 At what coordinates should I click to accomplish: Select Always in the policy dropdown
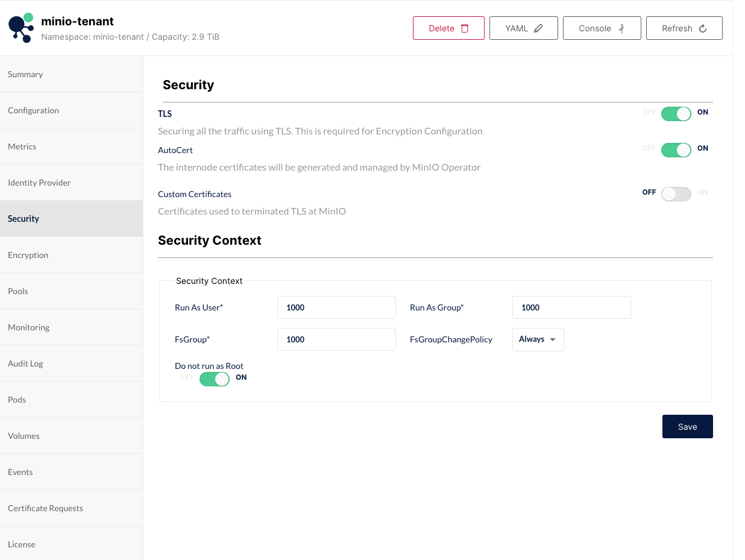[533, 339]
